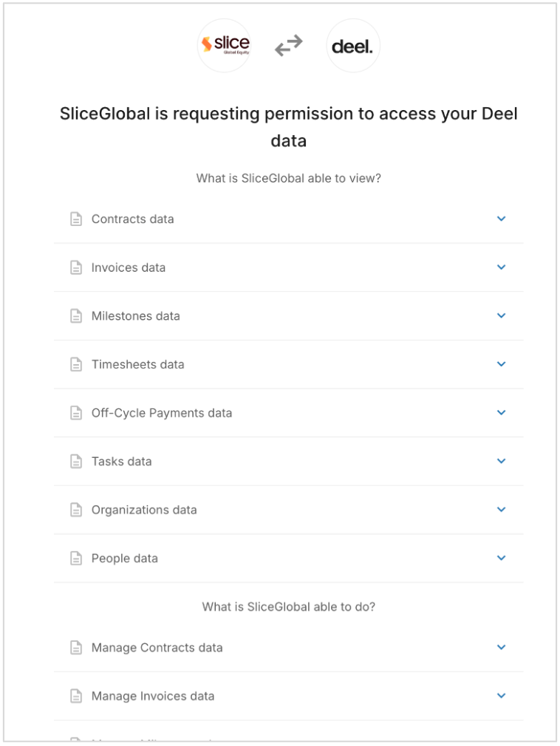Screen dimensions: 560x746
Task: Click the document icon beside Invoices data
Action: tap(76, 267)
